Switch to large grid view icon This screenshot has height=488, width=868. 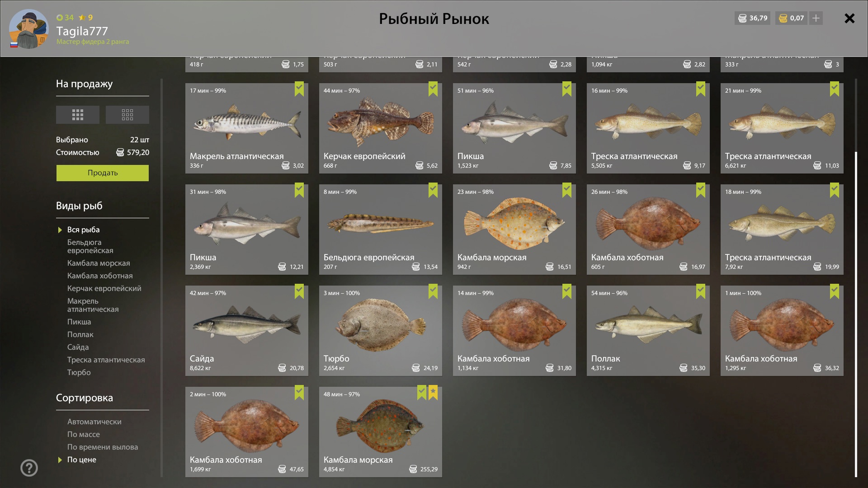click(x=77, y=115)
